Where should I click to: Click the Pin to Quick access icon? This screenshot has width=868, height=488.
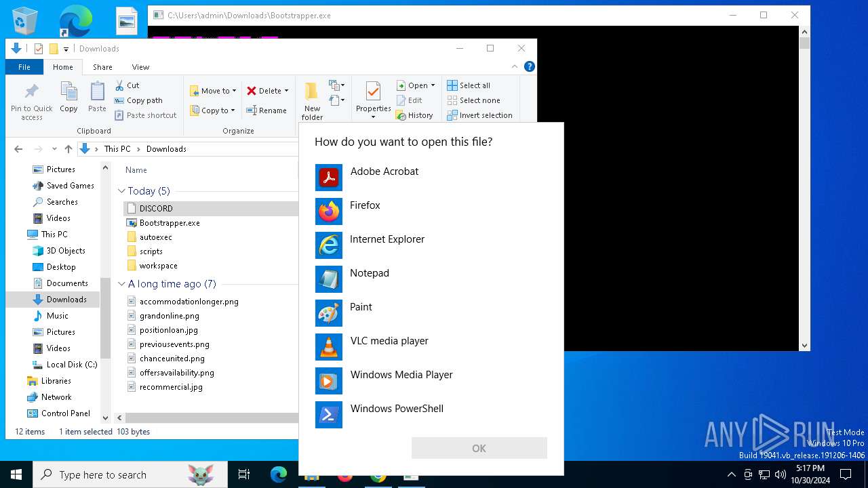click(32, 101)
